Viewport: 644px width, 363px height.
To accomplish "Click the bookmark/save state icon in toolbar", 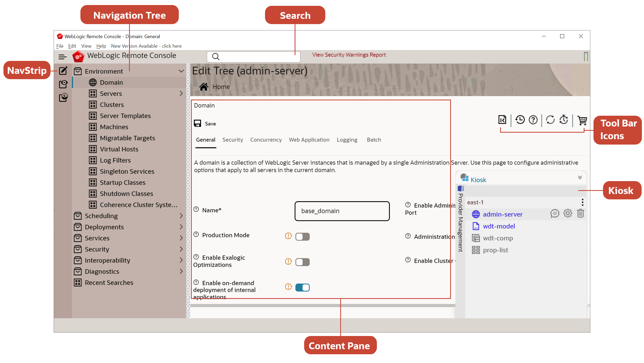I will [503, 119].
